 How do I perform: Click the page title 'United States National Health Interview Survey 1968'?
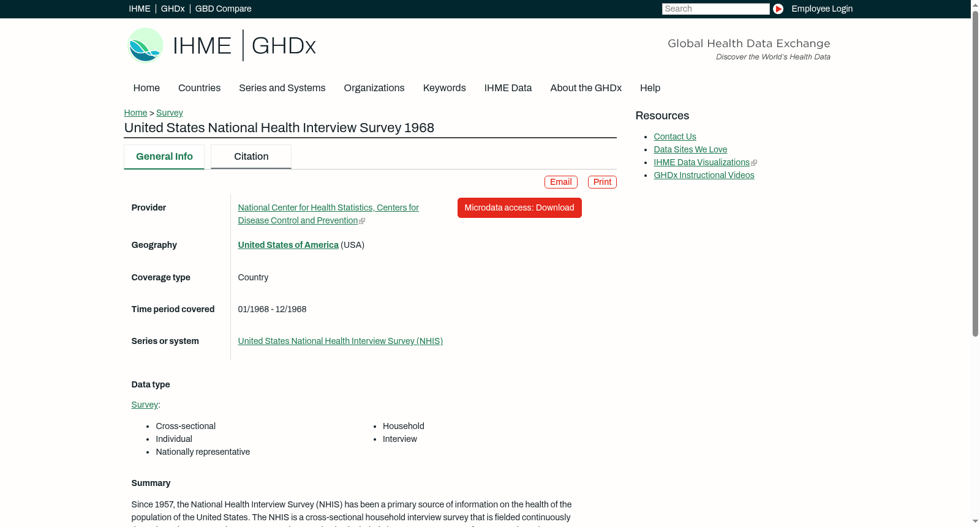[279, 128]
